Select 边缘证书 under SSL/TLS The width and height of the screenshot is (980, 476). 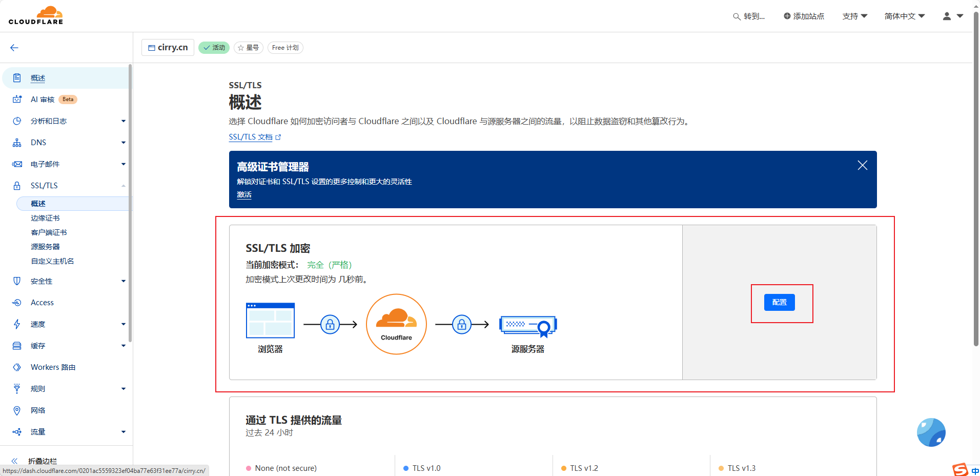[45, 218]
